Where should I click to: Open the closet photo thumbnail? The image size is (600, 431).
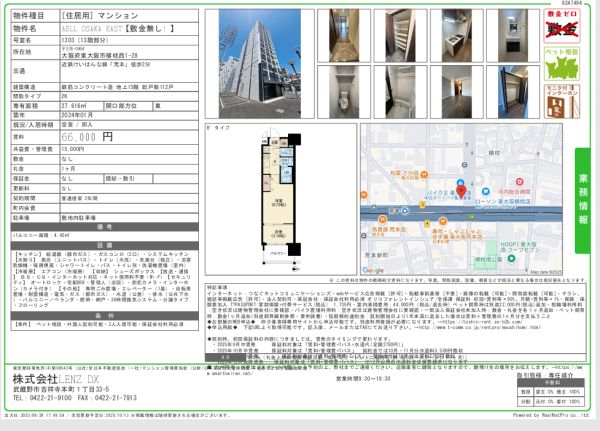pos(513,92)
